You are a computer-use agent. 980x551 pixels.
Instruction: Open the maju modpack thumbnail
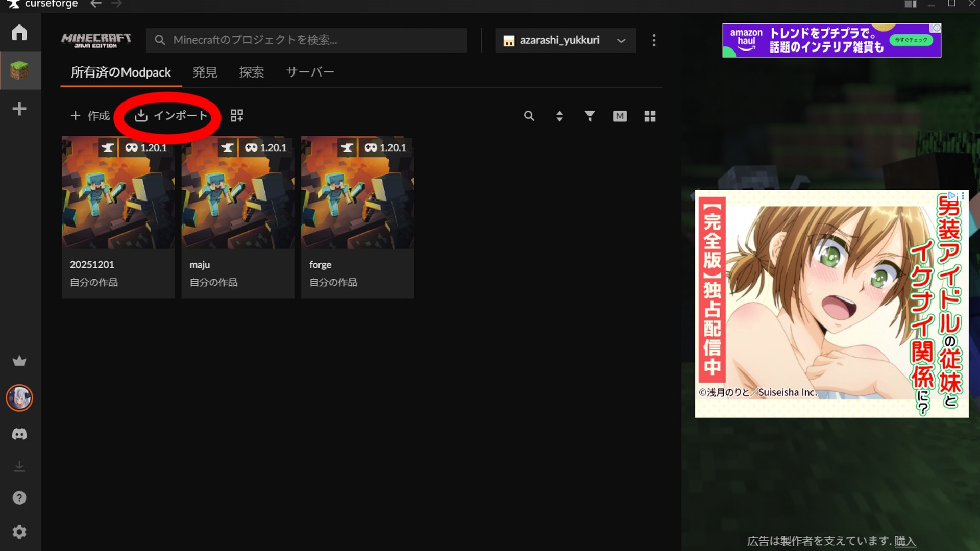[238, 192]
